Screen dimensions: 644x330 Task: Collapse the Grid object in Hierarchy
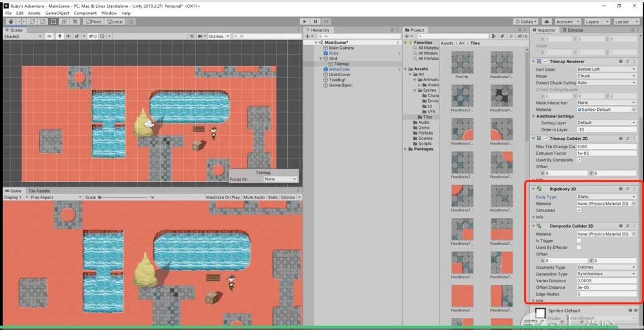pos(321,59)
